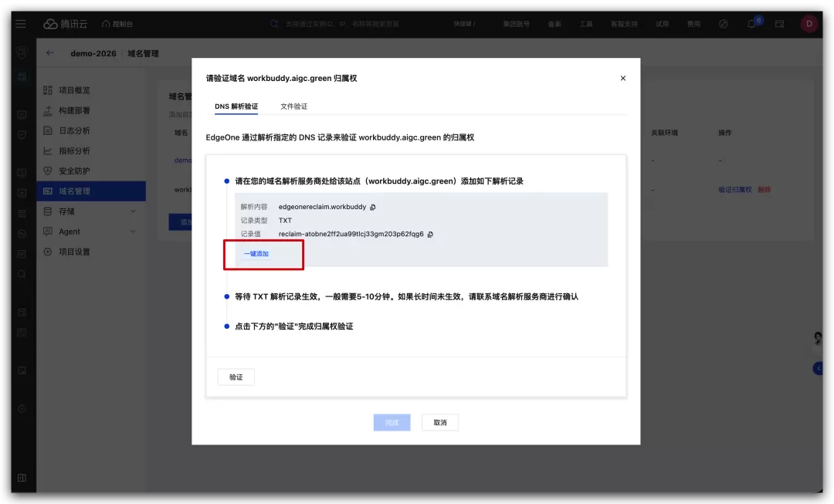Click the 存储 database icon
834x504 pixels.
(x=48, y=211)
